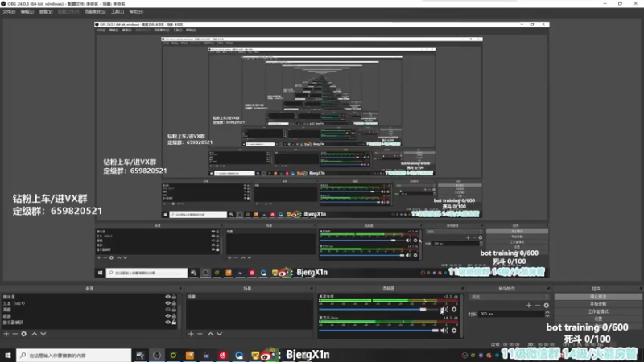Click OBS Studio taskbar icon
This screenshot has width=644, height=362.
157,355
